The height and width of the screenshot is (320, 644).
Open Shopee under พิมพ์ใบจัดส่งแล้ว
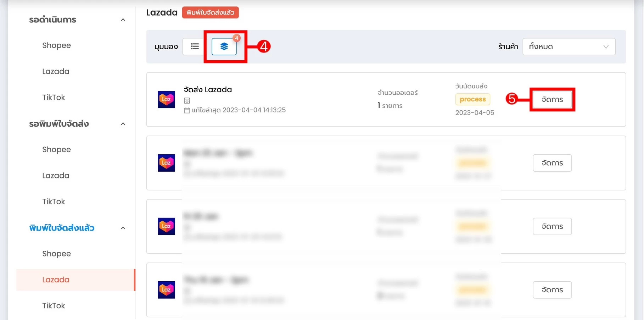click(x=56, y=254)
